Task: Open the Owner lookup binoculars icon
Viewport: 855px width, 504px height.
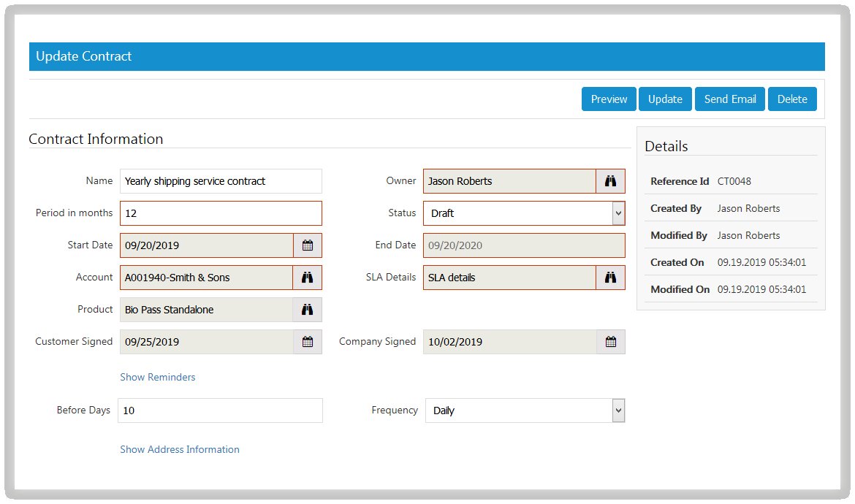Action: coord(611,181)
